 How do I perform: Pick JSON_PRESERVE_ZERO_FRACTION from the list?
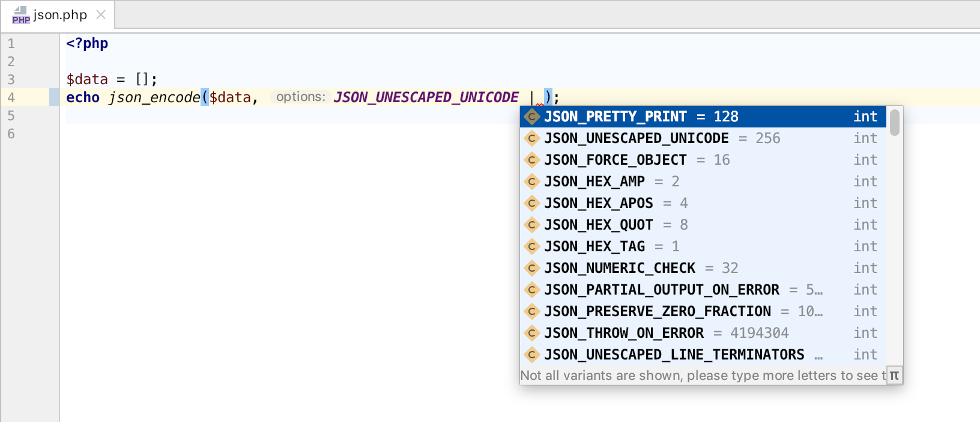tap(657, 311)
